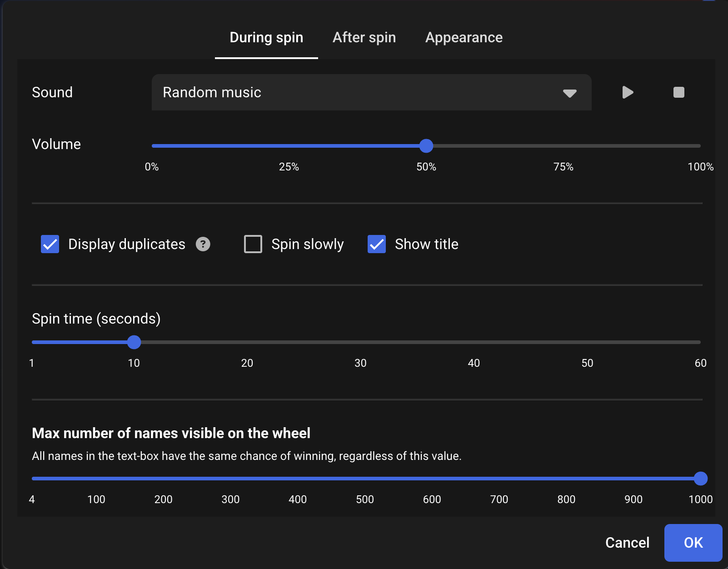Play the selected sound preview

628,92
